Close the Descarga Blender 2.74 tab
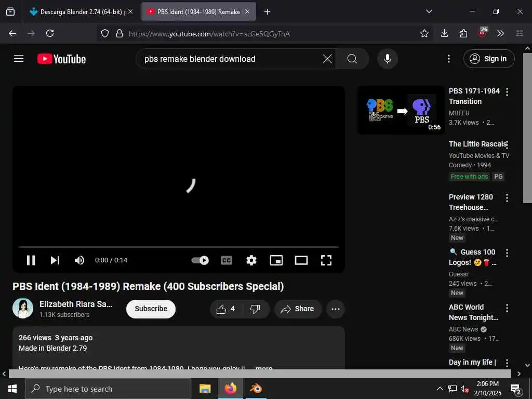The image size is (532, 399). pyautogui.click(x=130, y=11)
